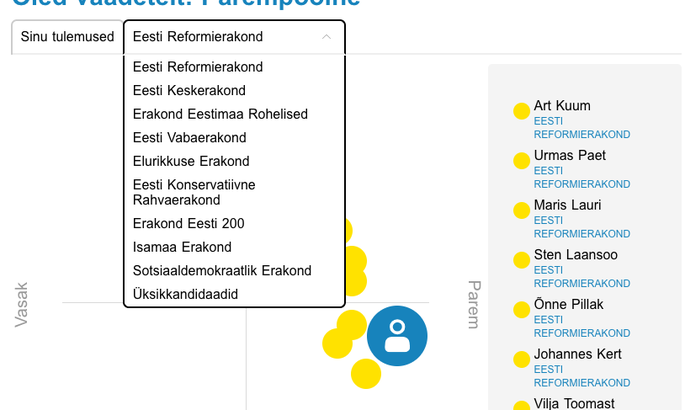Click the yellow dot beside Õnne Pillak
Screen dimensions: 685x410
pos(521,310)
